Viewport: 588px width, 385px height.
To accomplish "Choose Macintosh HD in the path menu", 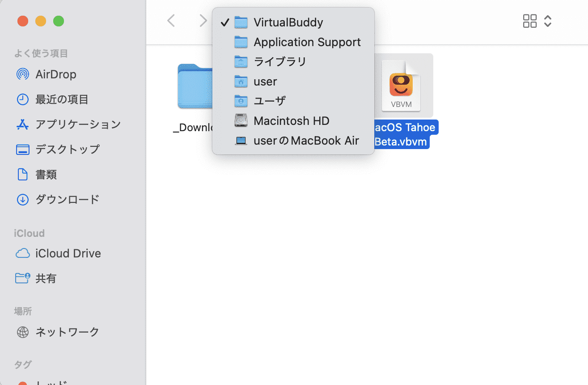I will click(293, 121).
